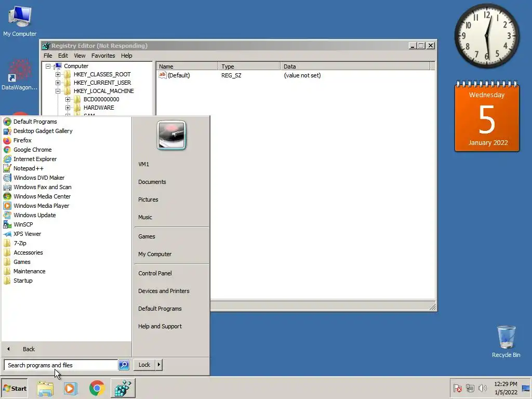Open DataWagon desktop shortcut

(x=19, y=75)
